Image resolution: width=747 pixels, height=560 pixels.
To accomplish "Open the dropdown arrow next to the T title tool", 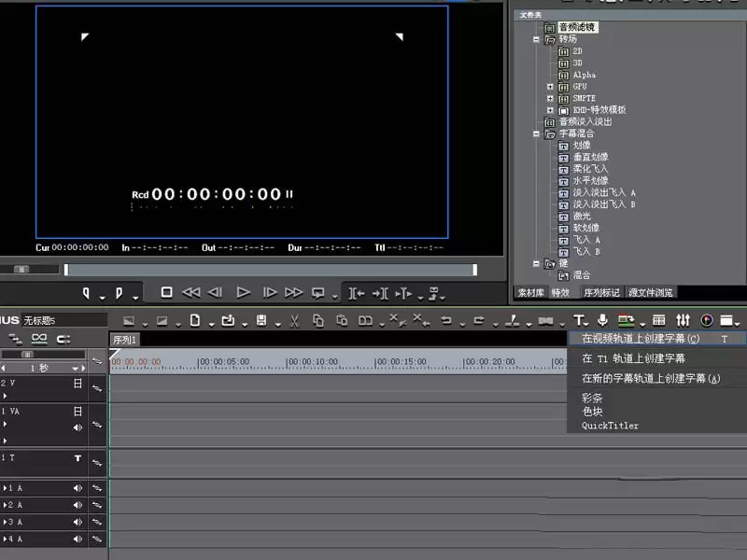I will [x=586, y=324].
